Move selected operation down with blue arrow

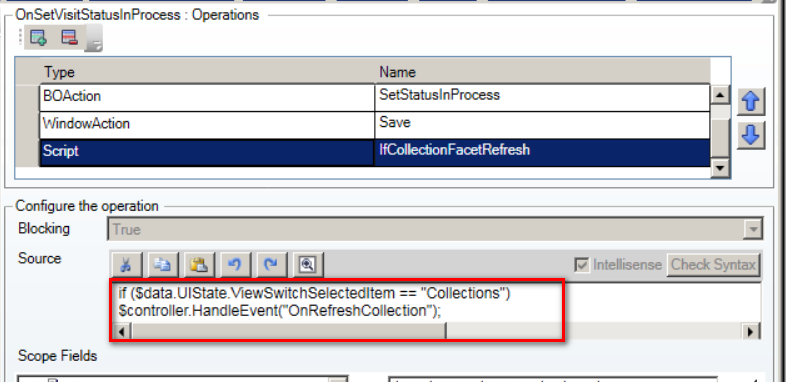click(x=750, y=134)
